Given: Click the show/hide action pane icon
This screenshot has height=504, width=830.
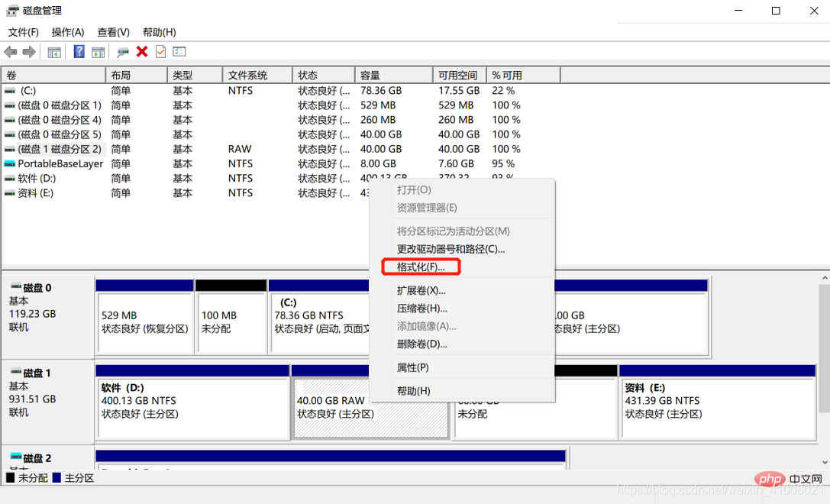Looking at the screenshot, I should [98, 52].
